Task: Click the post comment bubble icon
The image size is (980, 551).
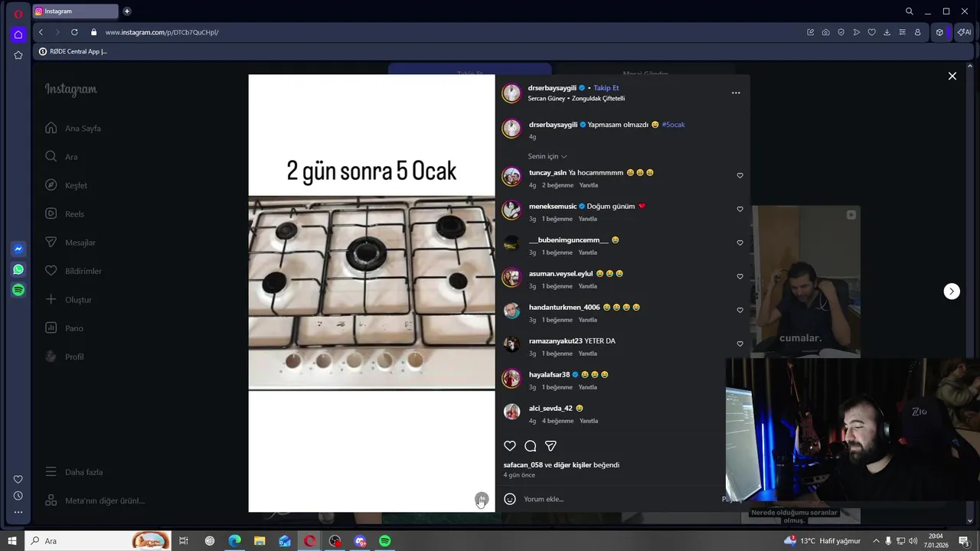Action: pyautogui.click(x=530, y=445)
